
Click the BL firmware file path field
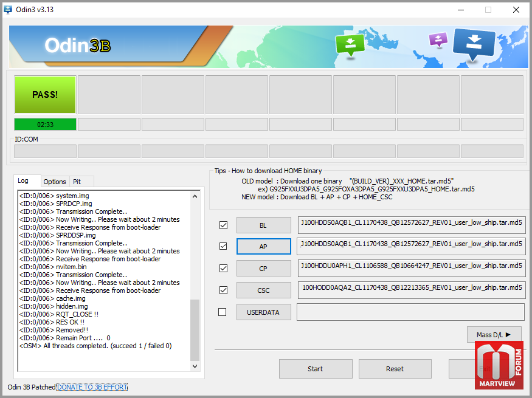tap(412, 225)
